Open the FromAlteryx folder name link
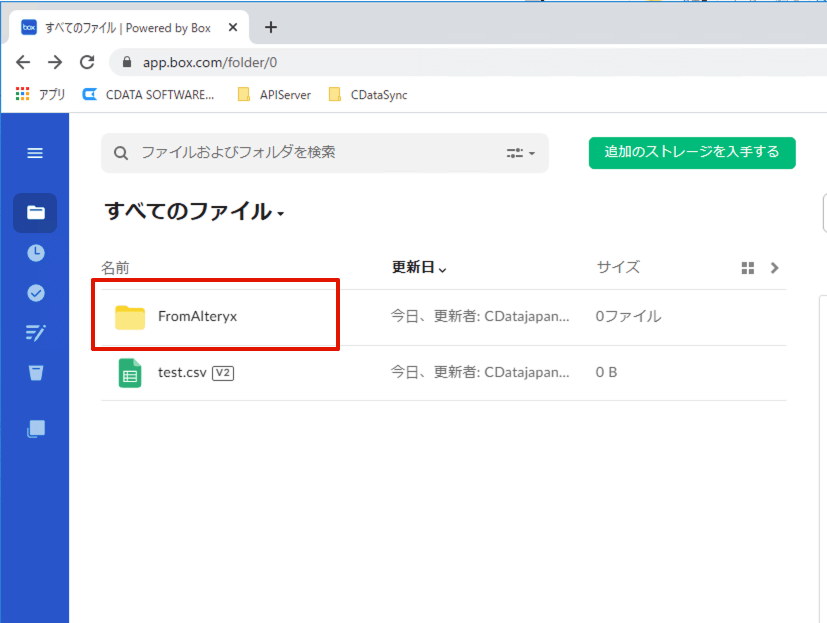Screen dimensions: 827x623 click(x=197, y=316)
